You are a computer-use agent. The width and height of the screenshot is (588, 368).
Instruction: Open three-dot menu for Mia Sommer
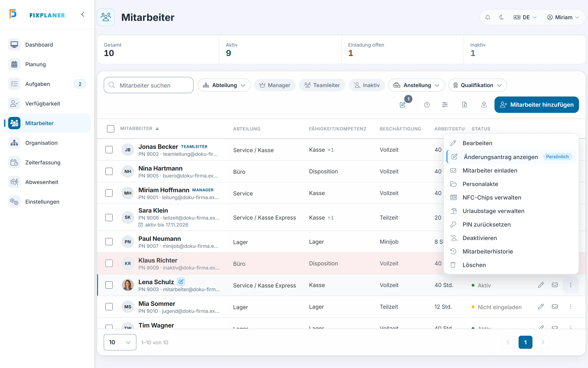[571, 307]
